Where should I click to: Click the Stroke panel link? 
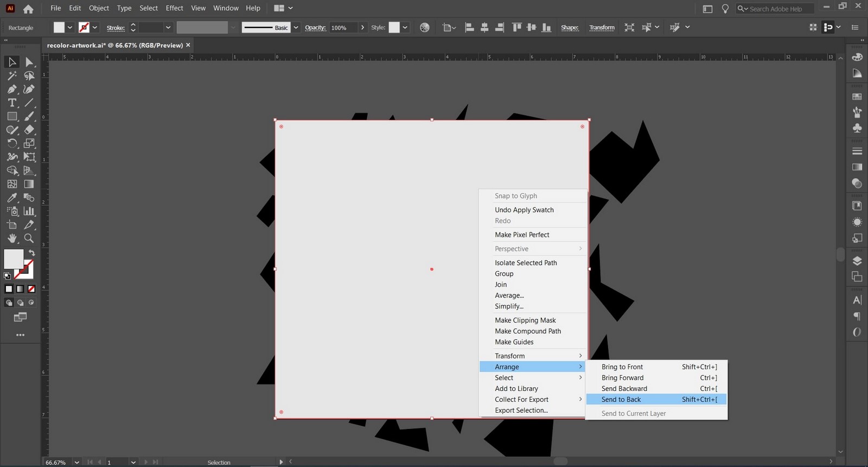tap(116, 28)
